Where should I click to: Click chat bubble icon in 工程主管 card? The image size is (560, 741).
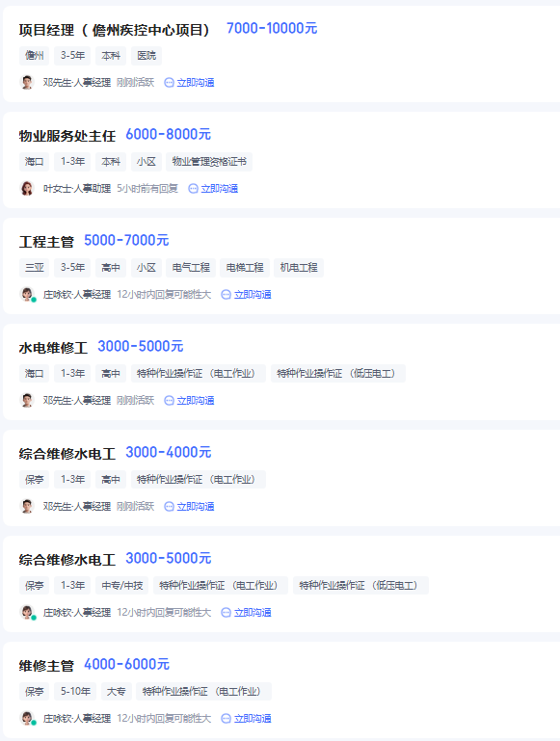tap(226, 295)
